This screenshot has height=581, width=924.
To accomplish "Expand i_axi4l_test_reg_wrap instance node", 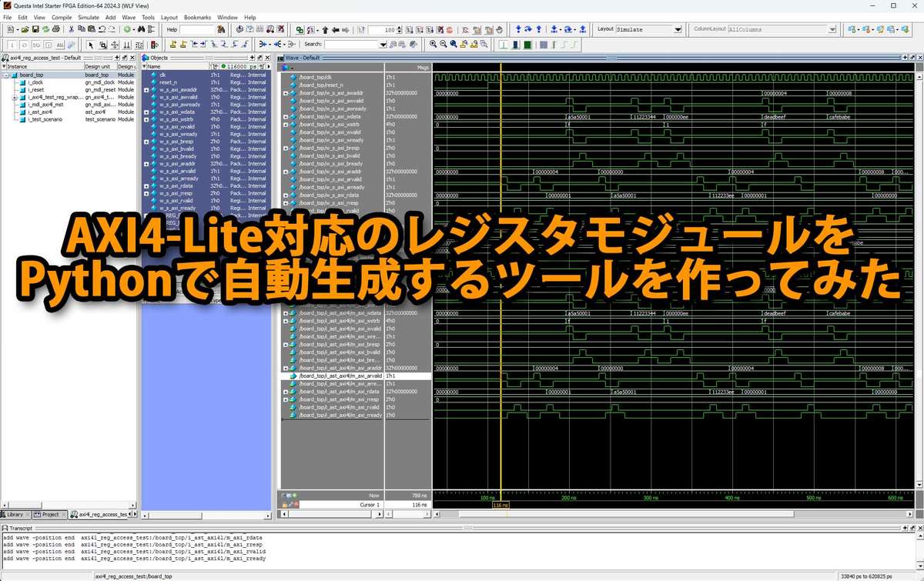I will pos(15,98).
